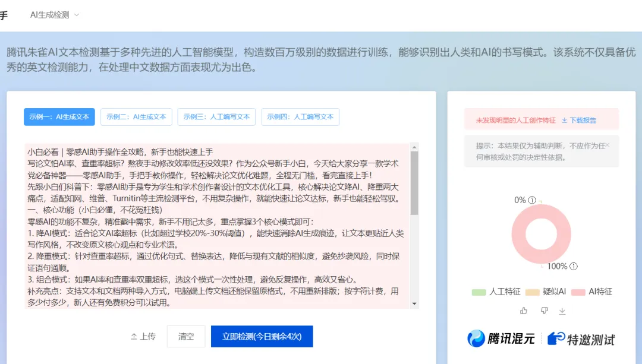This screenshot has height=364, width=642.
Task: Toggle the 疑似AI yellow legend swatch
Action: click(x=532, y=292)
